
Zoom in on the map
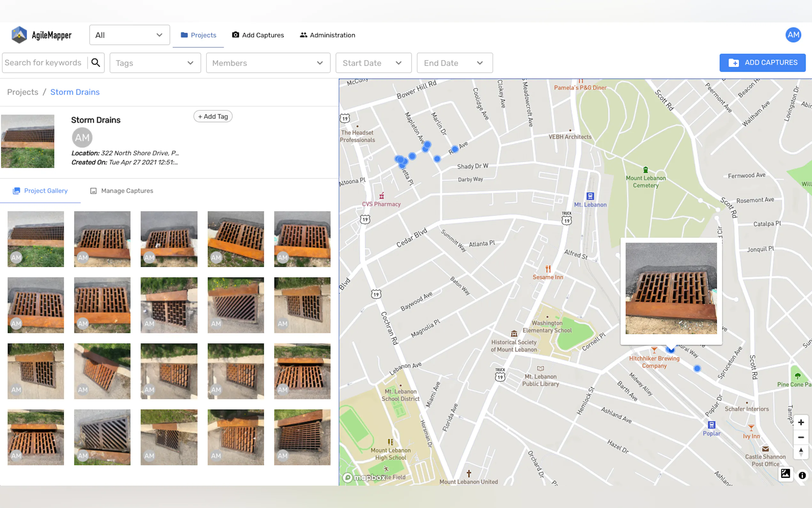[800, 422]
